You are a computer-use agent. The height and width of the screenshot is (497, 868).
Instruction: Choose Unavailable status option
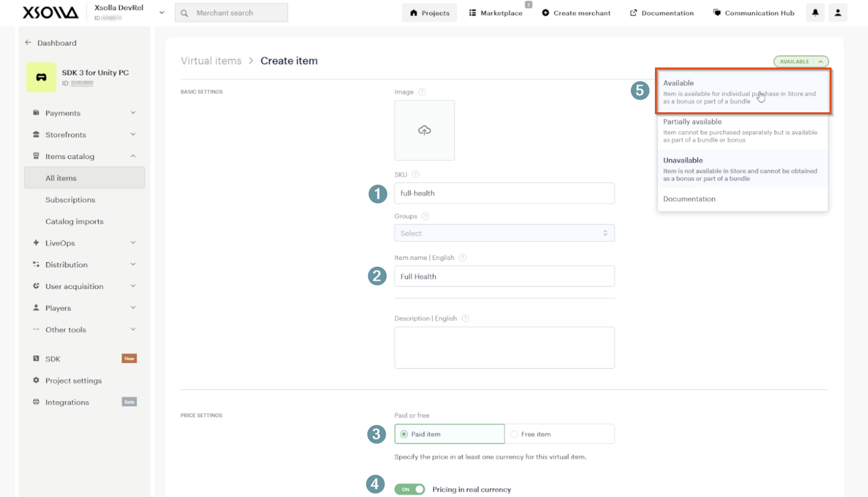[743, 169]
